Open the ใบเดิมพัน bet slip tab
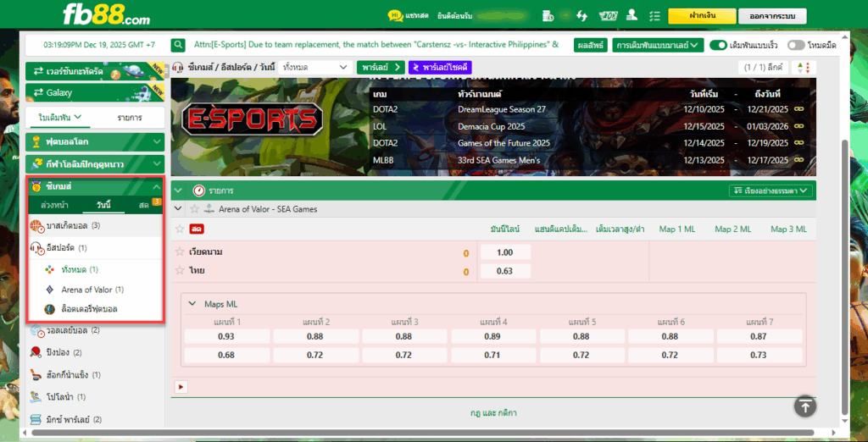Screen dimensions: 868x442 pyautogui.click(x=60, y=118)
